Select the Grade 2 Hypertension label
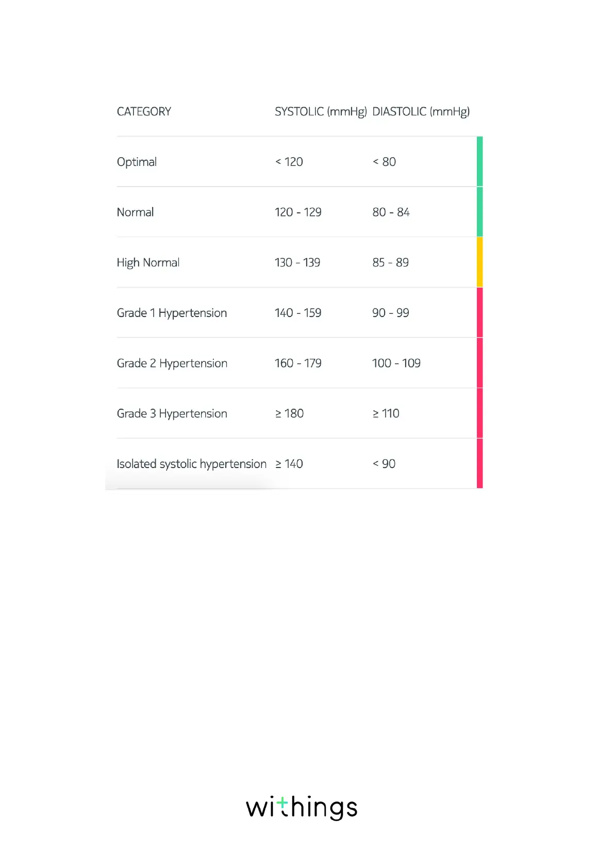Image resolution: width=614 pixels, height=868 pixels. (172, 363)
